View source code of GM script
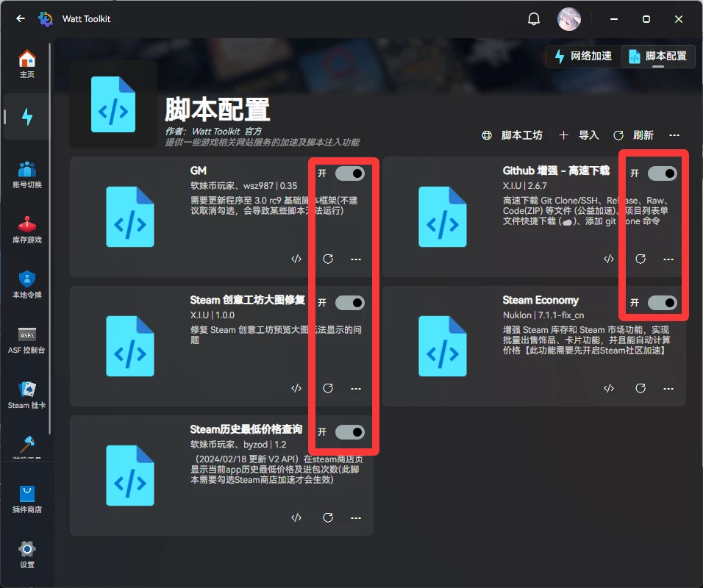The image size is (703, 588). pos(296,259)
